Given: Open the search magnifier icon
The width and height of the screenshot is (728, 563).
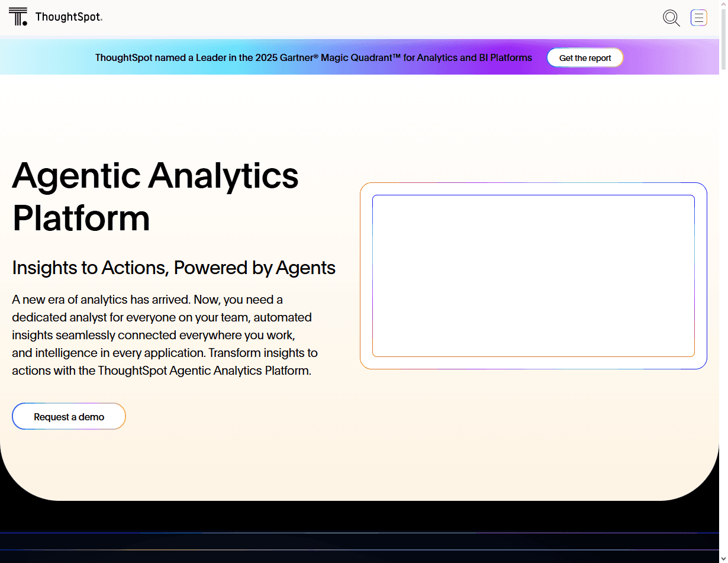Looking at the screenshot, I should [671, 18].
